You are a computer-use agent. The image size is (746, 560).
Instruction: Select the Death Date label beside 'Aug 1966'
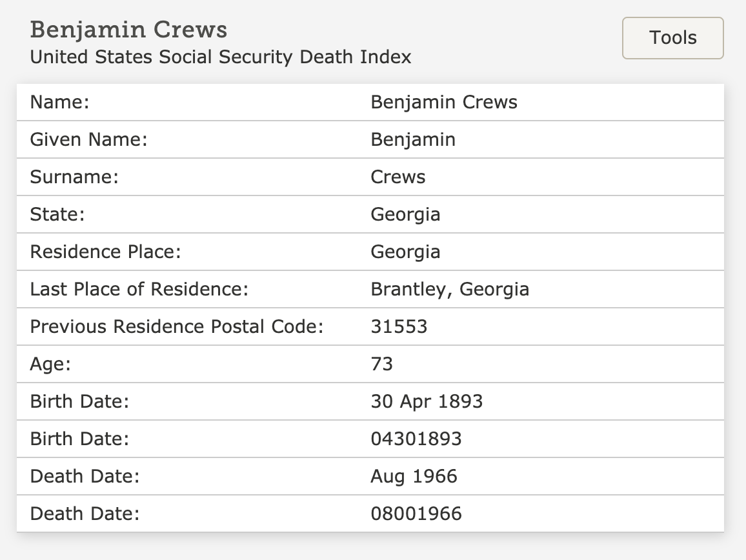pyautogui.click(x=85, y=477)
